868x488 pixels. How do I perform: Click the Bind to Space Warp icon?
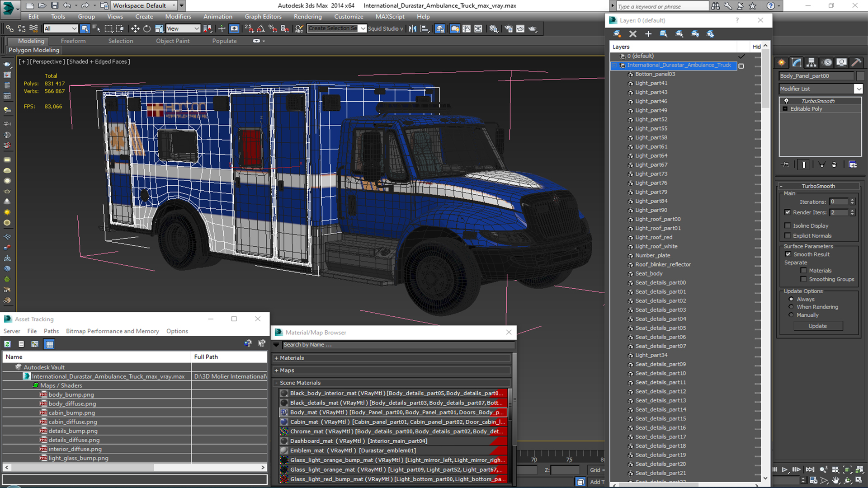pos(33,28)
